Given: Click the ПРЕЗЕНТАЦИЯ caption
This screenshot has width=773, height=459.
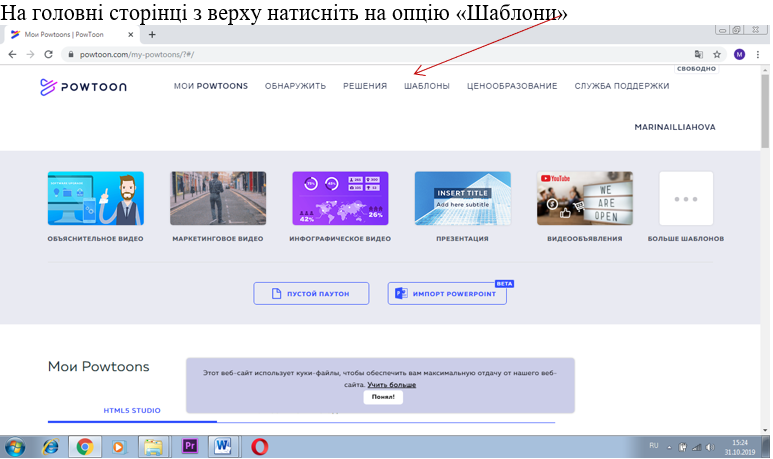Looking at the screenshot, I should [462, 239].
